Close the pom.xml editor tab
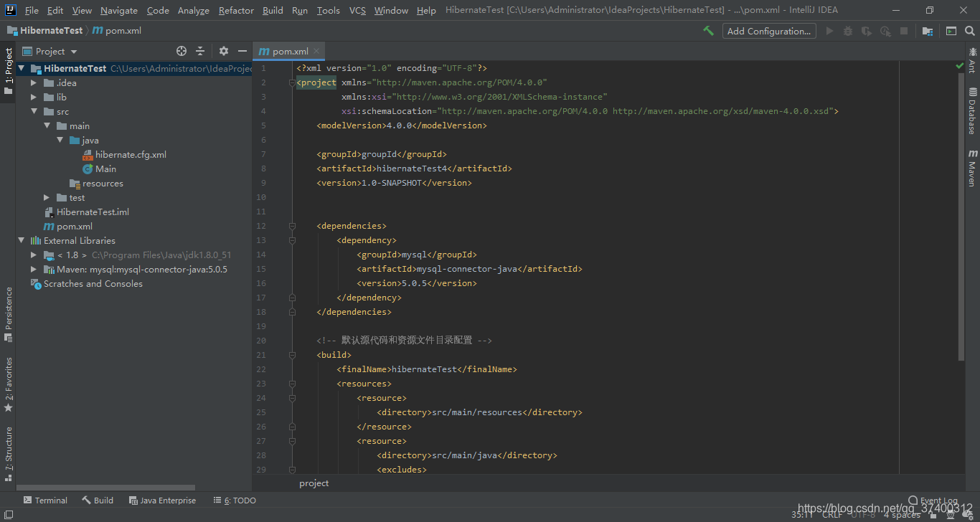Image resolution: width=980 pixels, height=522 pixels. [x=316, y=51]
